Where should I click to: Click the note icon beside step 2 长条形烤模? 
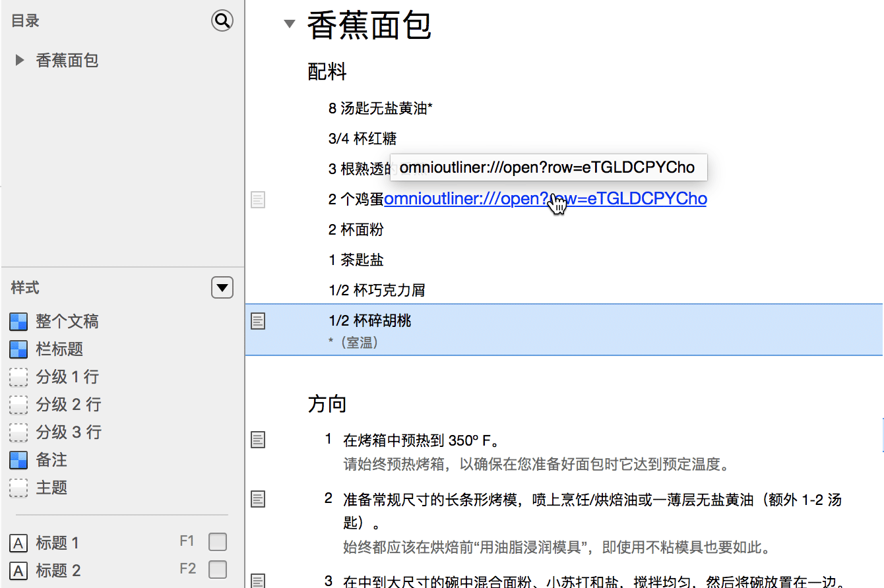click(x=257, y=499)
